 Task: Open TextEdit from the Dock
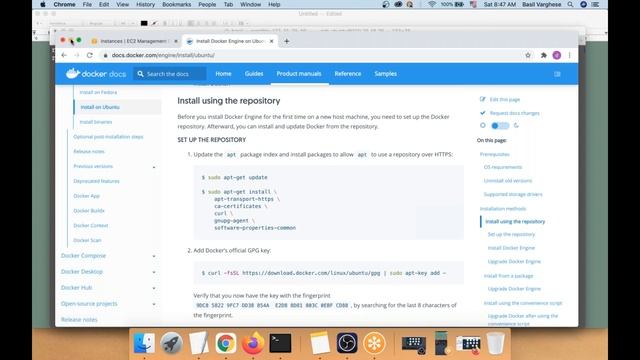pyautogui.click(x=198, y=343)
